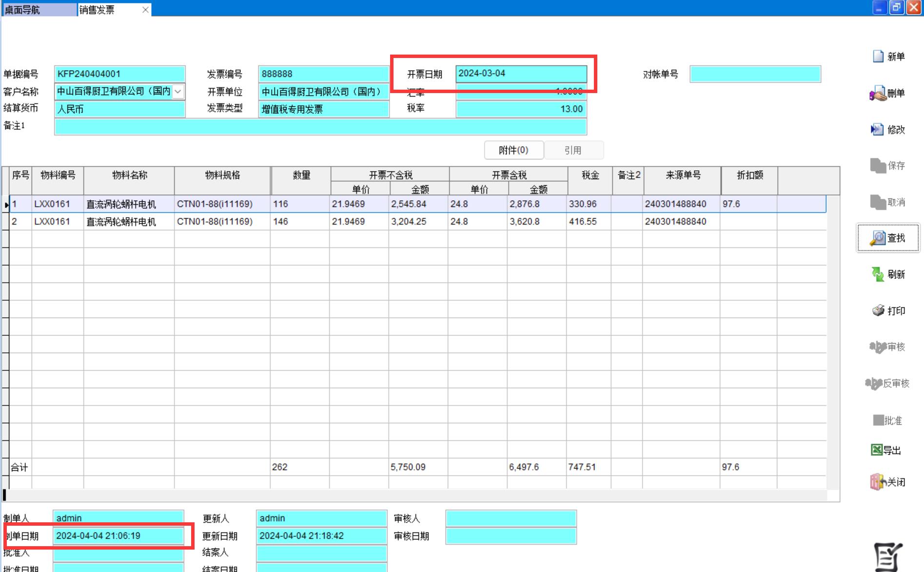Switch to the 桌面导航 tab

[39, 10]
